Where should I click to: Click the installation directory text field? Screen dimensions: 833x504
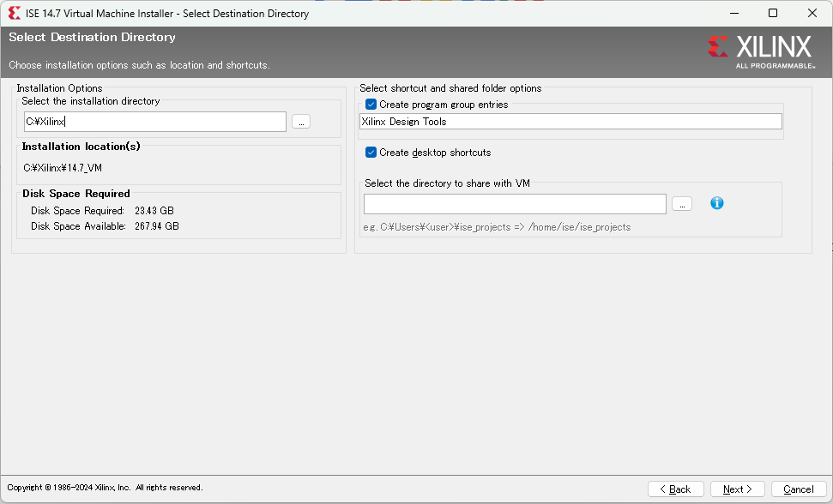tap(155, 122)
